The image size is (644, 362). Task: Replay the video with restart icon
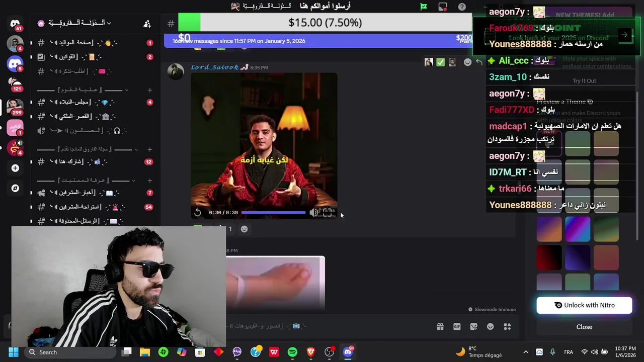tap(198, 213)
